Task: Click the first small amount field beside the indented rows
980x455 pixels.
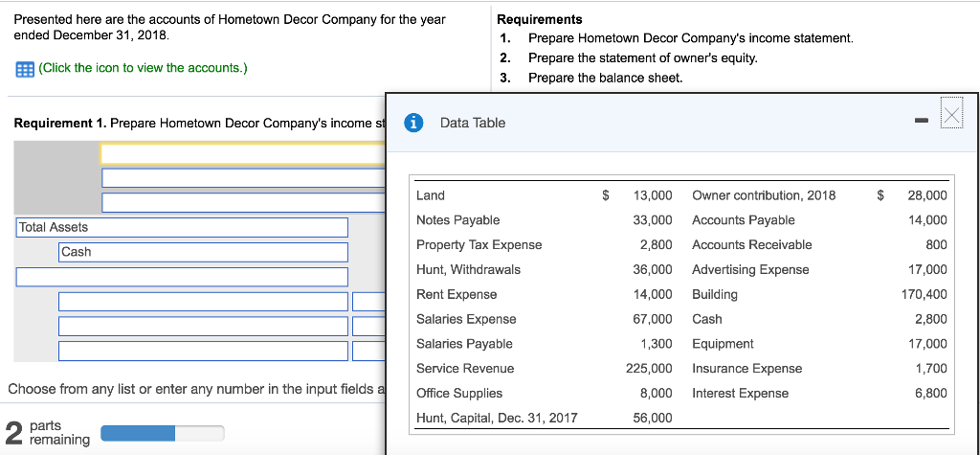Action: click(368, 302)
